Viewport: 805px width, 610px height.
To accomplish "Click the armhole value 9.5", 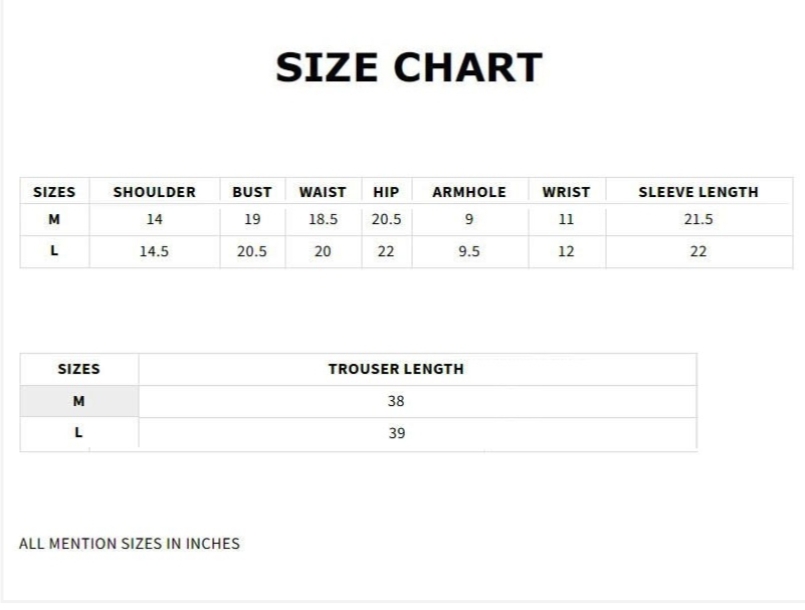I will (x=469, y=252).
